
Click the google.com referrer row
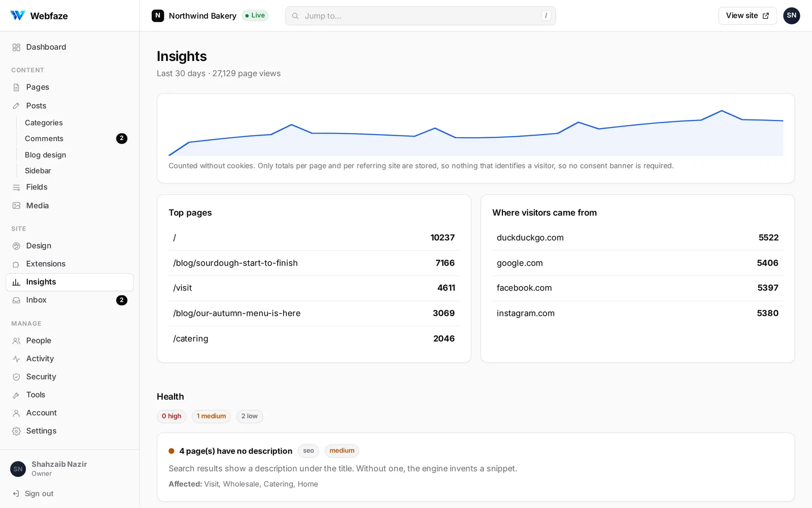[637, 263]
